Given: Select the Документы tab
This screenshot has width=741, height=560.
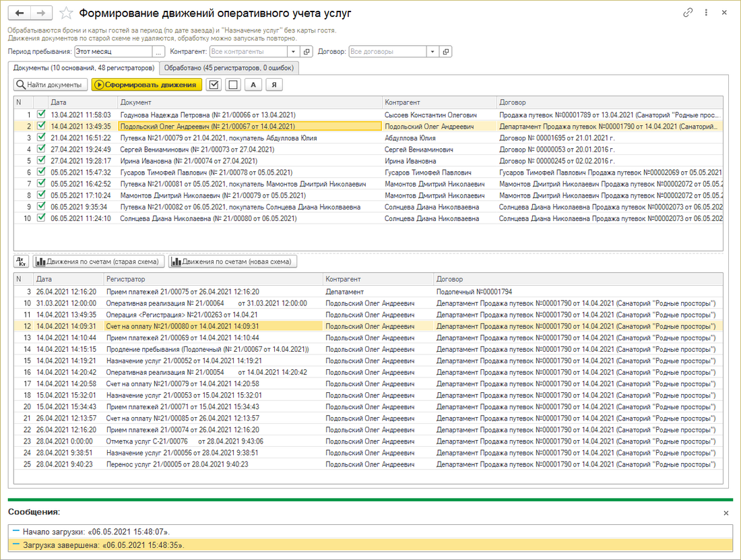Looking at the screenshot, I should (x=84, y=67).
